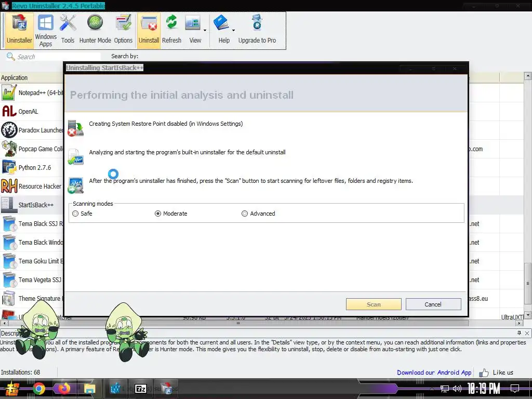The width and height of the screenshot is (532, 399).
Task: Select Advanced scanning mode
Action: [x=258, y=214]
